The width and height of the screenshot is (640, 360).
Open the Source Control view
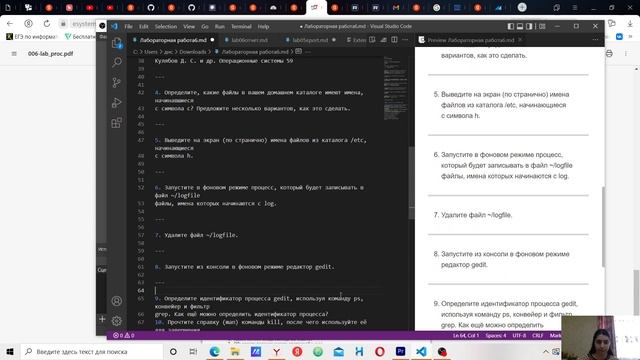tap(117, 82)
